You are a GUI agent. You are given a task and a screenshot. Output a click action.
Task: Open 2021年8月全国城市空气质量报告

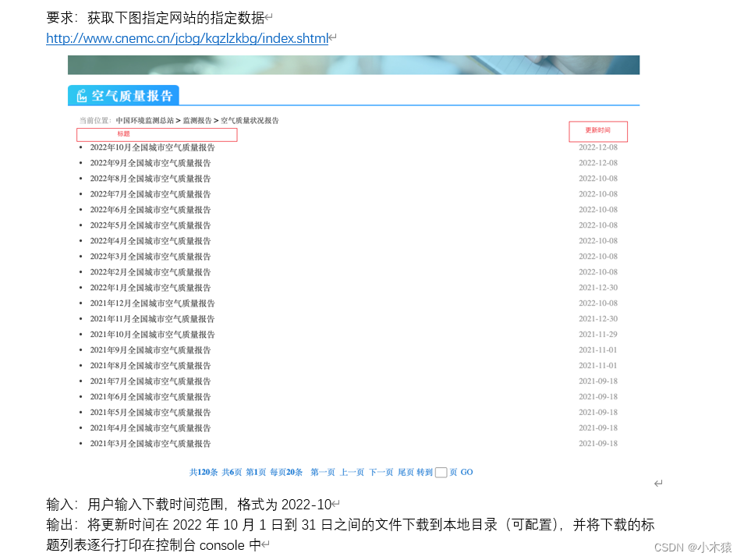point(150,365)
